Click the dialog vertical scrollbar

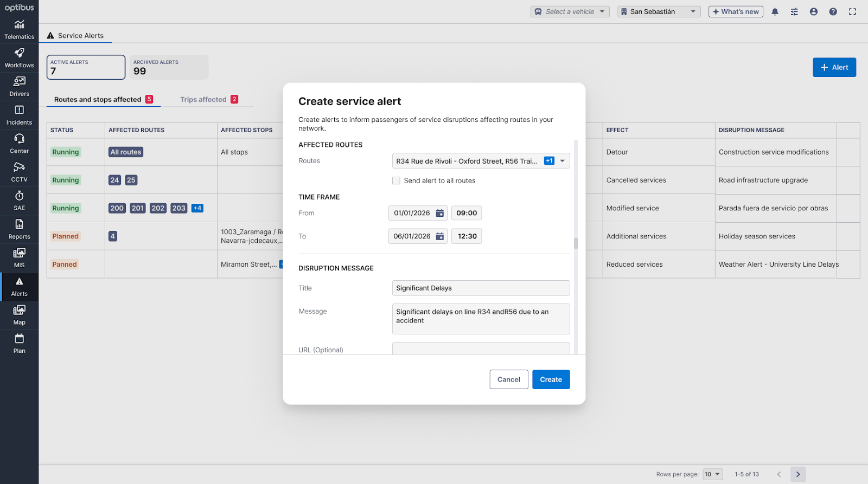(576, 243)
